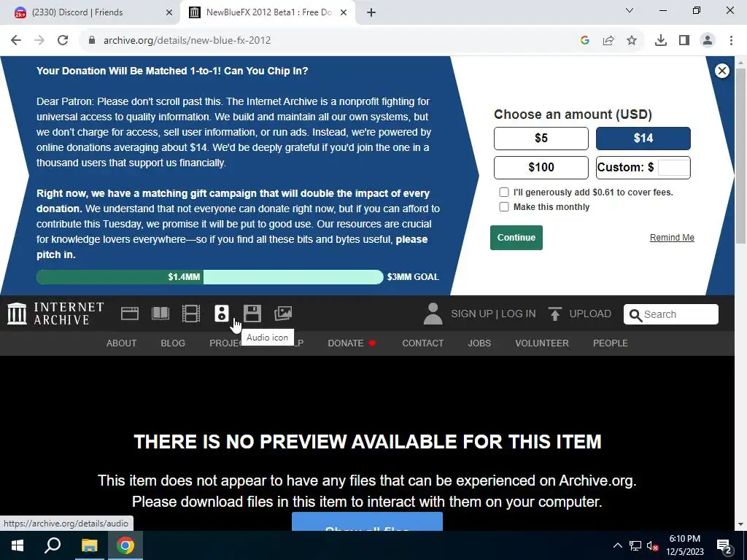Image resolution: width=747 pixels, height=560 pixels.
Task: Open the Images icon in the Archive navbar
Action: (x=283, y=314)
